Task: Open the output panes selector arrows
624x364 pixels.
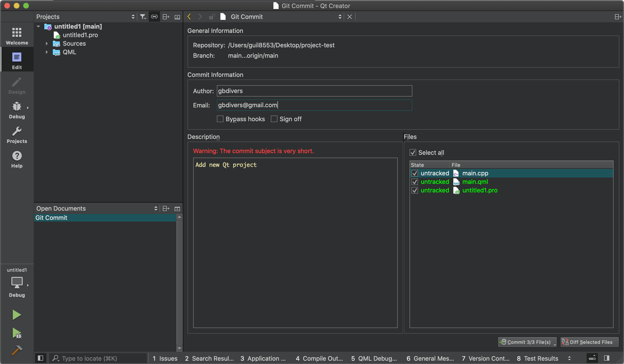Action: (x=569, y=358)
